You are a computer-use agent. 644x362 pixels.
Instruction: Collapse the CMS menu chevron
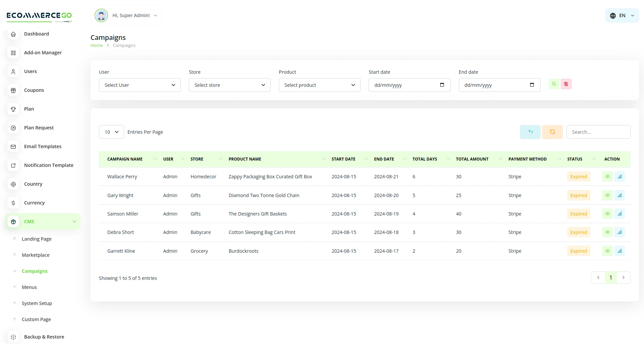point(74,221)
